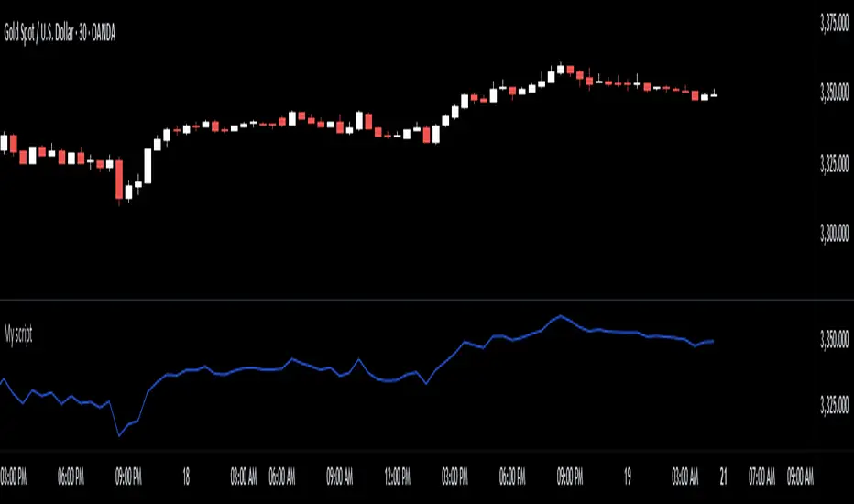Select the 07:00 AM time axis label

pos(761,477)
